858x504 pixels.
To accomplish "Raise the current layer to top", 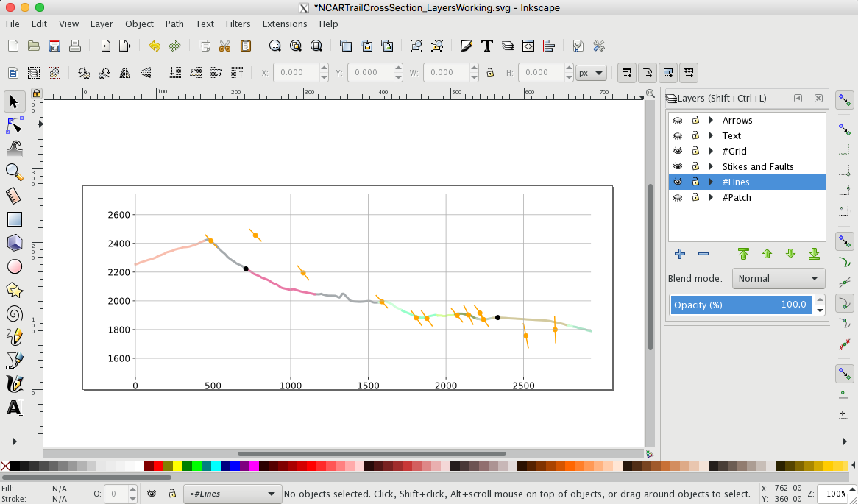I will point(743,254).
